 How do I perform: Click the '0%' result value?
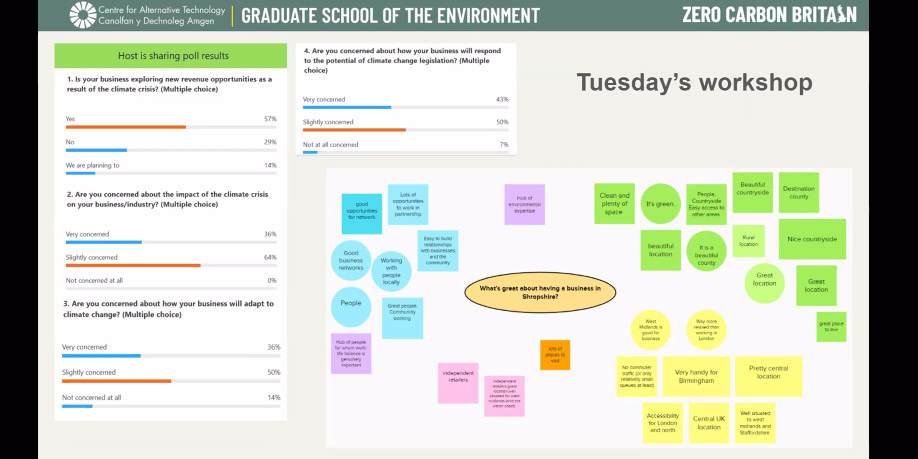[x=272, y=280]
